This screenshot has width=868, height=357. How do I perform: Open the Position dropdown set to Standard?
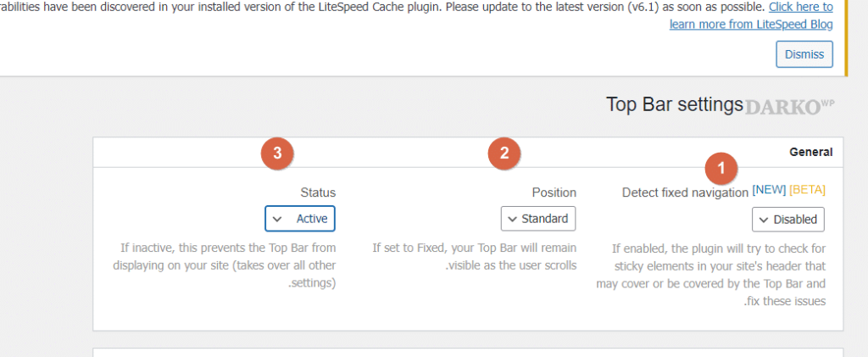click(x=538, y=218)
